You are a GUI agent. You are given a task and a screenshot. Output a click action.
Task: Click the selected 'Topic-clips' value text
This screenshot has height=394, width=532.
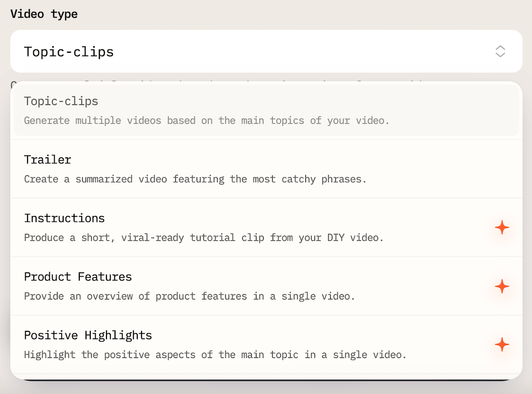tap(69, 52)
